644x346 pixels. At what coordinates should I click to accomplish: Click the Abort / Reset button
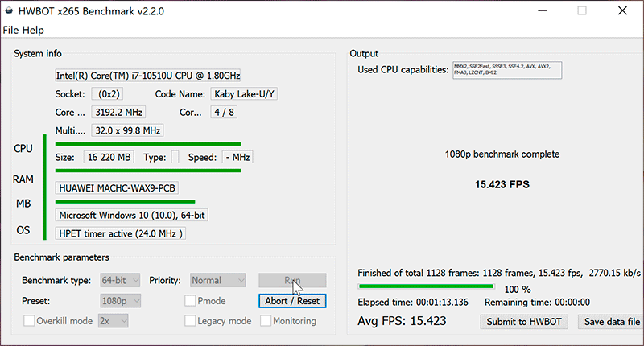click(x=292, y=301)
